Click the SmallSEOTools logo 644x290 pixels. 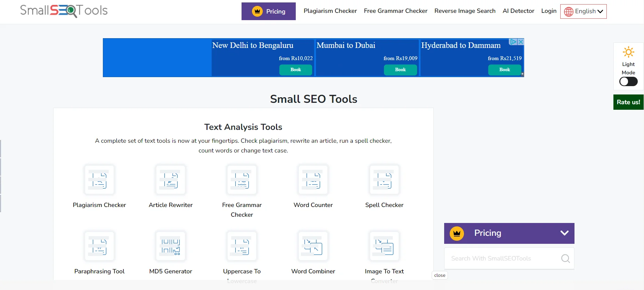point(64,11)
